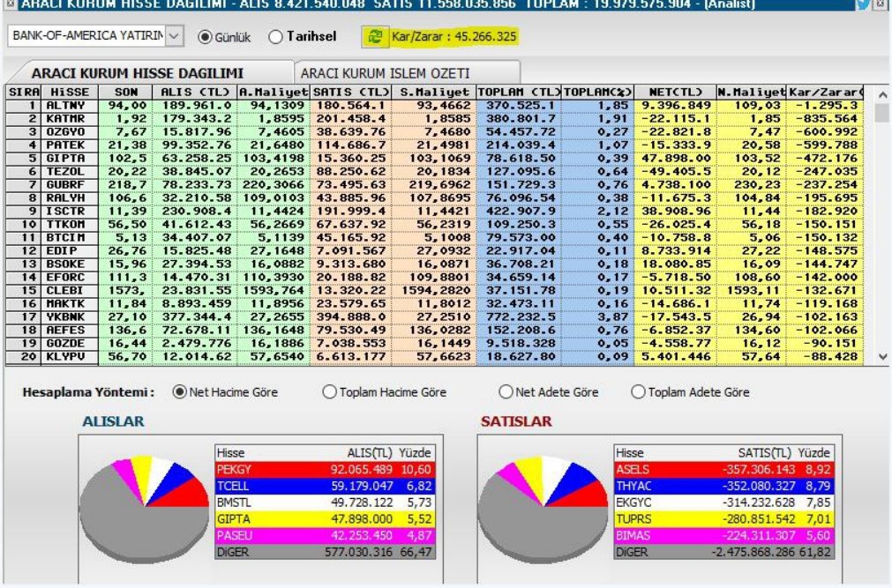The height and width of the screenshot is (588, 892).
Task: Click magenta PASEU row in ALISLAR legend
Action: click(x=325, y=536)
